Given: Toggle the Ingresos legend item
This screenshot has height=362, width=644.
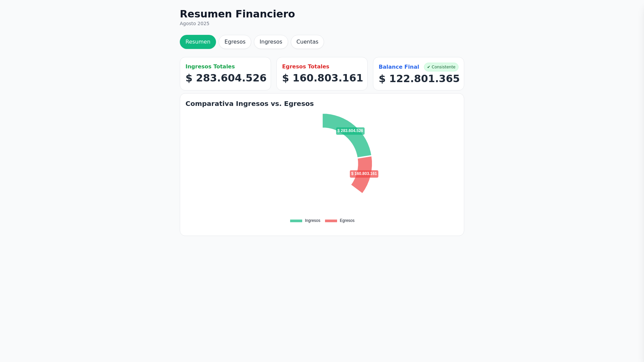Looking at the screenshot, I should (305, 221).
